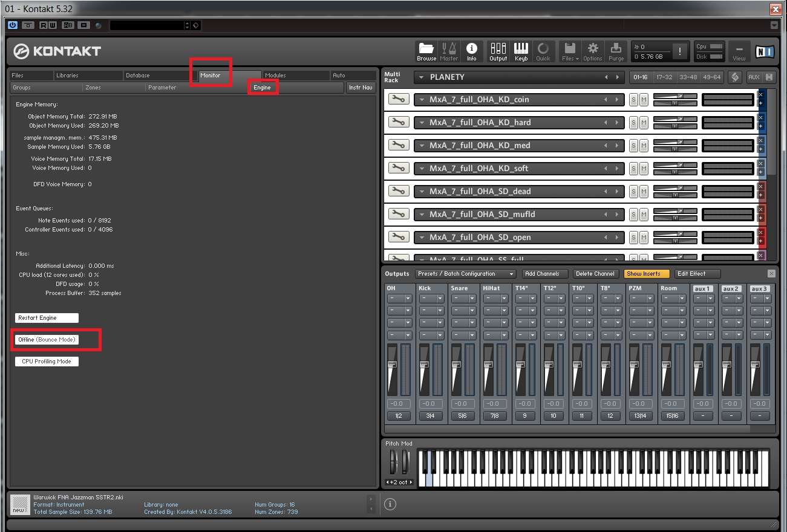Click the CPU Profiling Mode button
Screen dimensions: 787x532
click(47, 362)
